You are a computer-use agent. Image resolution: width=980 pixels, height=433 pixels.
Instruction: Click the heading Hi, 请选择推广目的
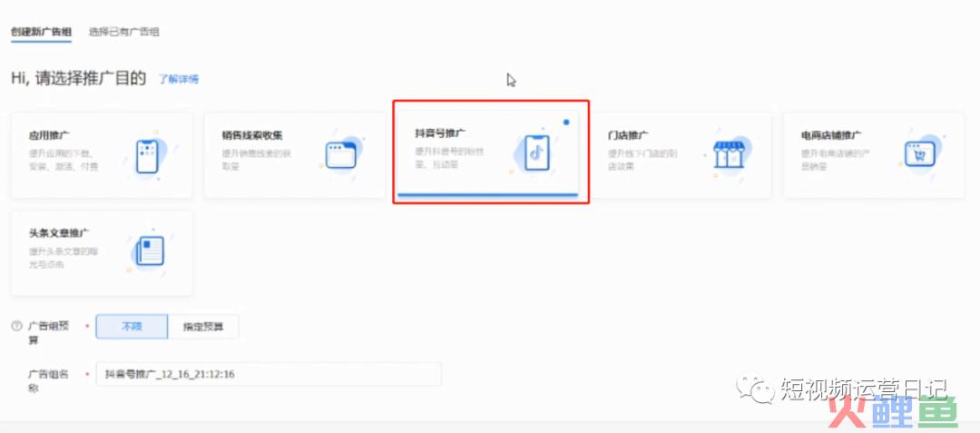(78, 78)
